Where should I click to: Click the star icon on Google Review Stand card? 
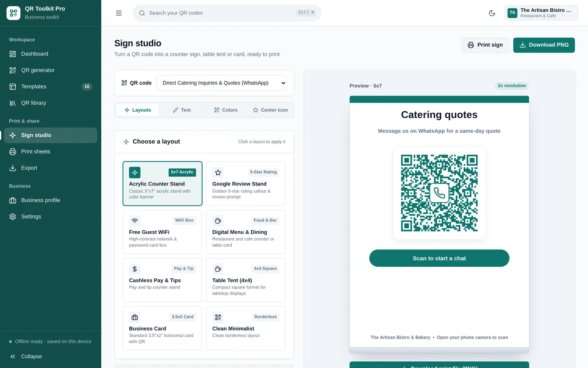218,172
